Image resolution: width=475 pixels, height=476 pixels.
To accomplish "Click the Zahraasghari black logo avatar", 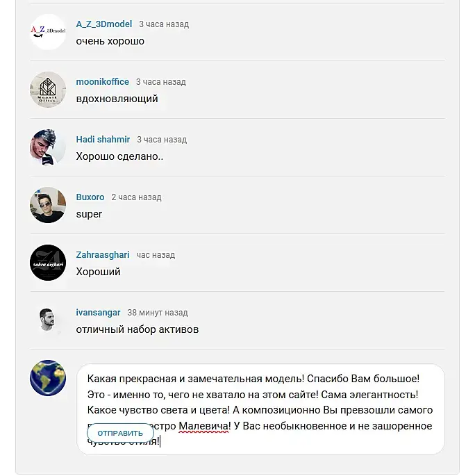I will pos(48,263).
